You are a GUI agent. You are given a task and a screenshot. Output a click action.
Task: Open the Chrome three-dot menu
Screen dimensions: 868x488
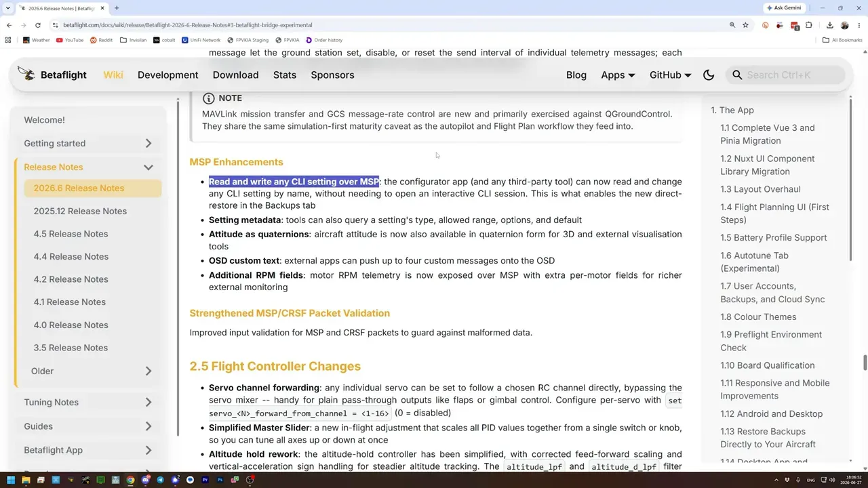(x=859, y=25)
